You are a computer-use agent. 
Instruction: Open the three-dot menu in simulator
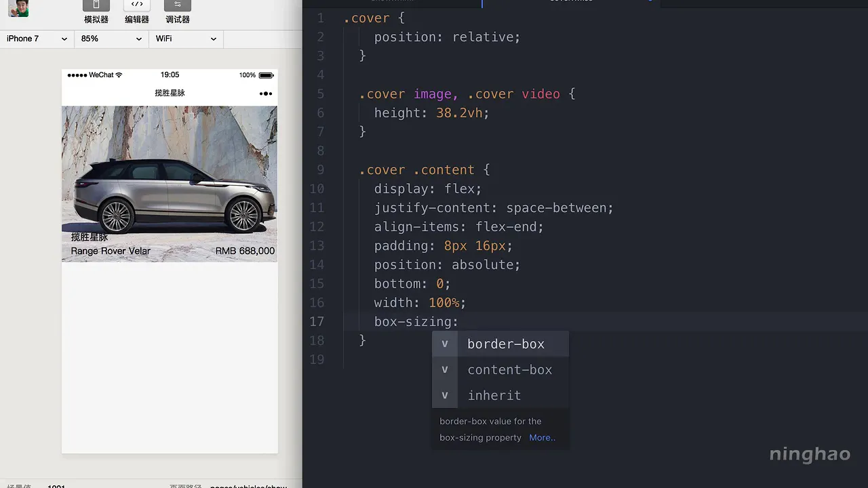click(x=266, y=94)
